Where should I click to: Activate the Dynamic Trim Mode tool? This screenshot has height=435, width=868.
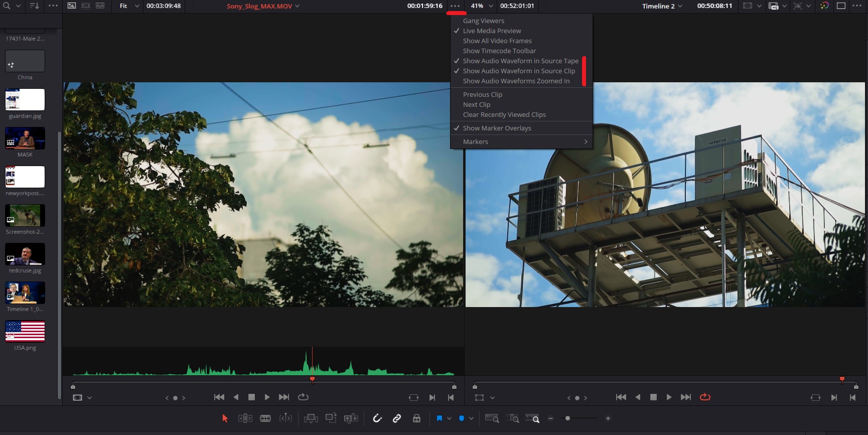285,418
